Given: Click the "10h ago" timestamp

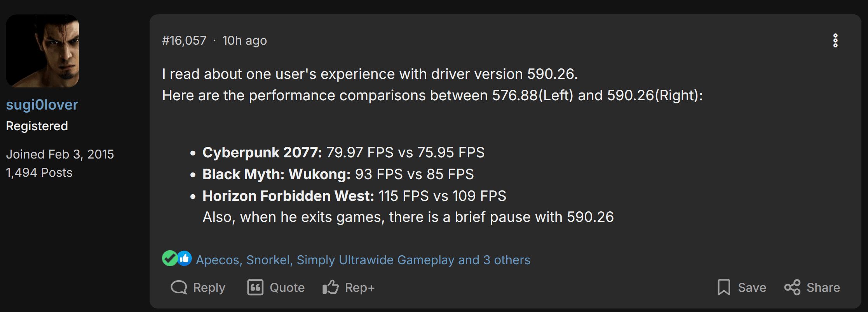Looking at the screenshot, I should (x=244, y=40).
